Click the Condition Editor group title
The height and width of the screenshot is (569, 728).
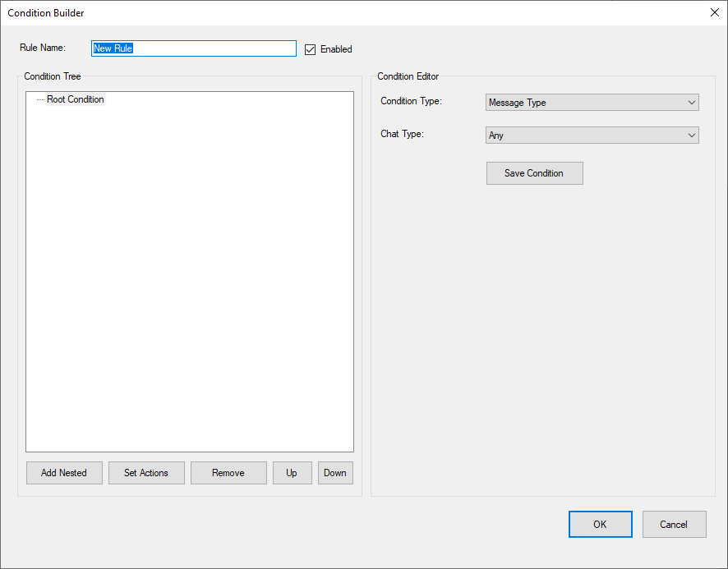point(408,76)
